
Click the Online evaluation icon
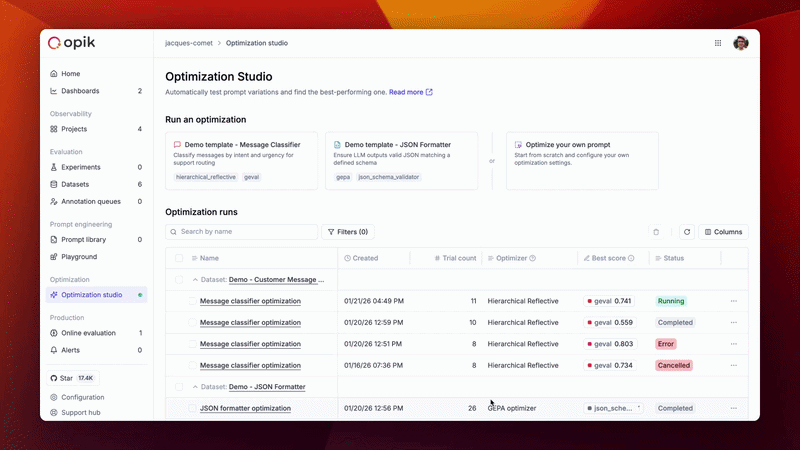(54, 333)
